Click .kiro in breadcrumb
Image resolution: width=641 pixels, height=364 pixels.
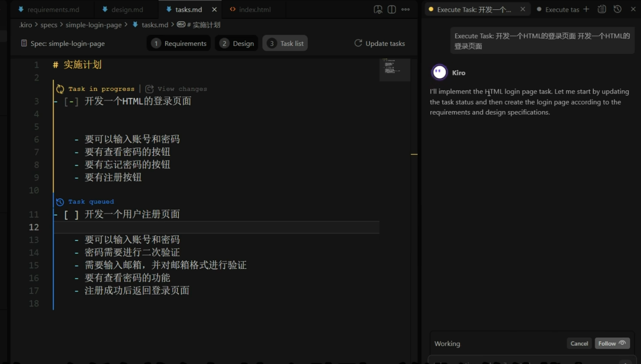pos(26,25)
